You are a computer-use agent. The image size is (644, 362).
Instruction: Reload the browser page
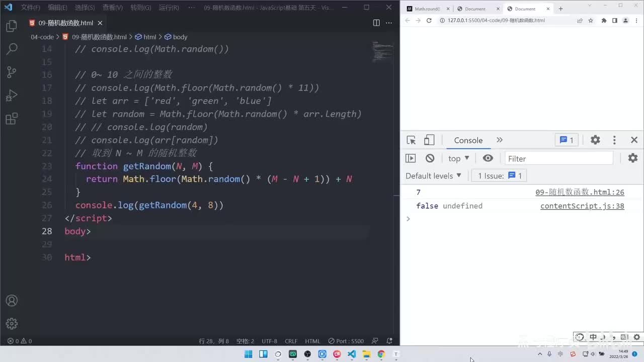tap(429, 21)
